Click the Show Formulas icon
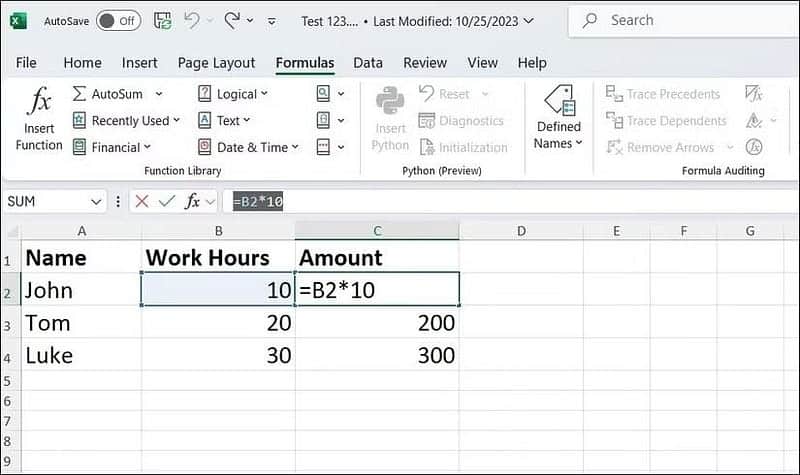800x475 pixels. pos(754,94)
